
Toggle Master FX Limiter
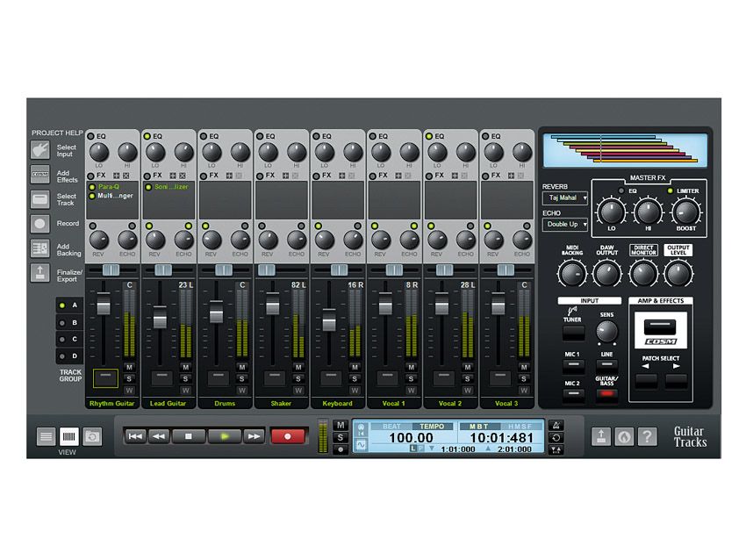tap(671, 190)
